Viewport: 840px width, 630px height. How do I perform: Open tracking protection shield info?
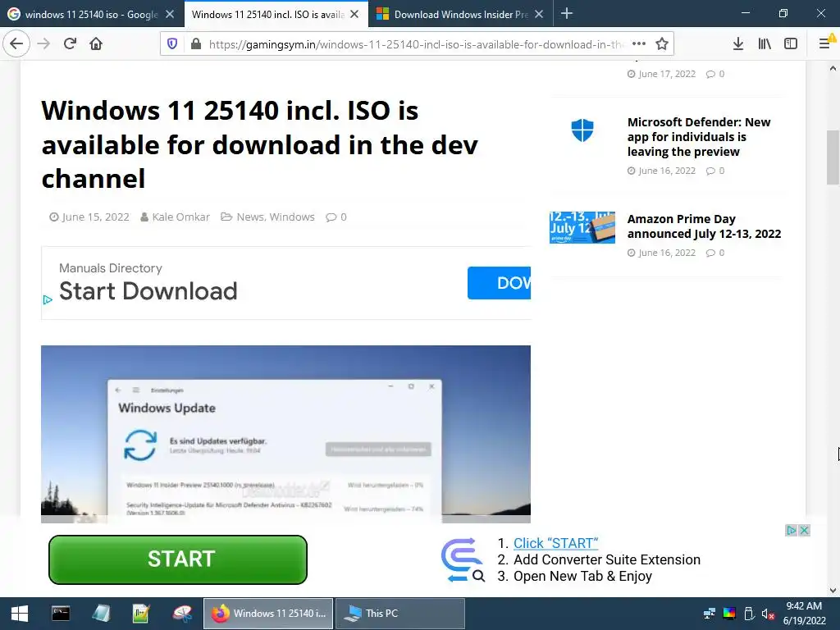172,44
